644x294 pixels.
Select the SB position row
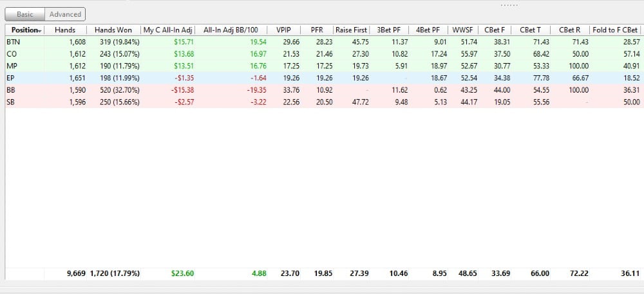click(x=323, y=102)
